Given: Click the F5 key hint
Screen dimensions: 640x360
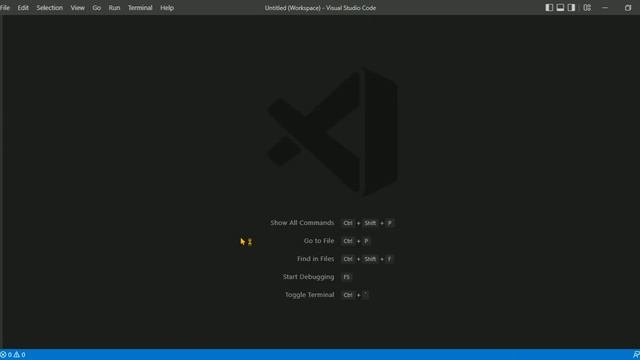Looking at the screenshot, I should coord(347,277).
